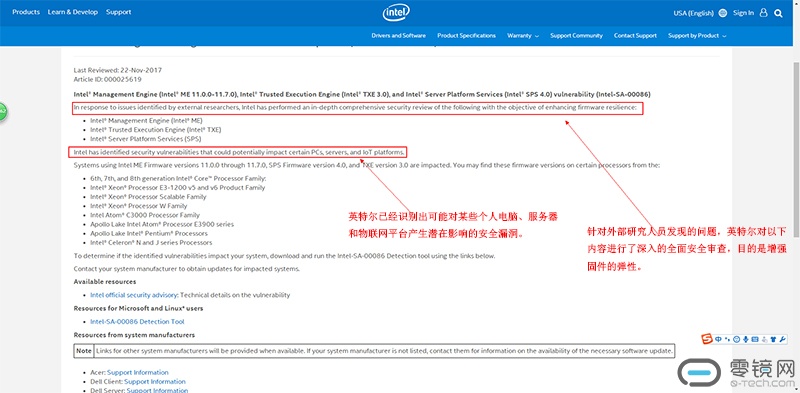
Task: Click the Sign In link
Action: pos(743,13)
